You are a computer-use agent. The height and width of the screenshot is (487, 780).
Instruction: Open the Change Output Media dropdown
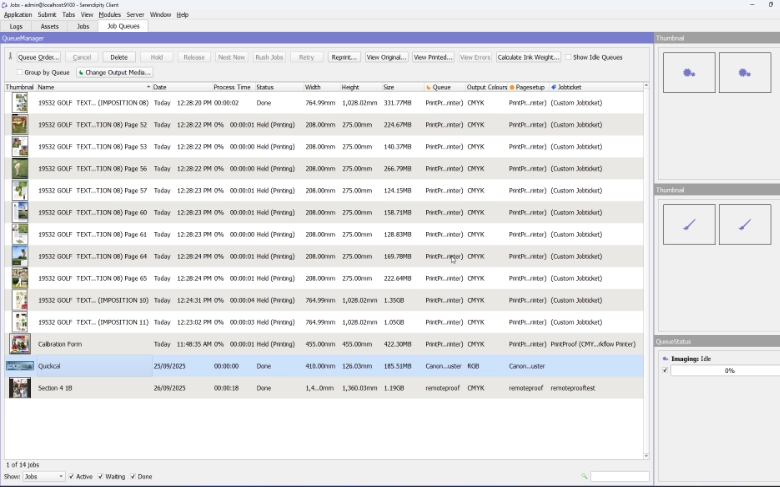coord(114,73)
